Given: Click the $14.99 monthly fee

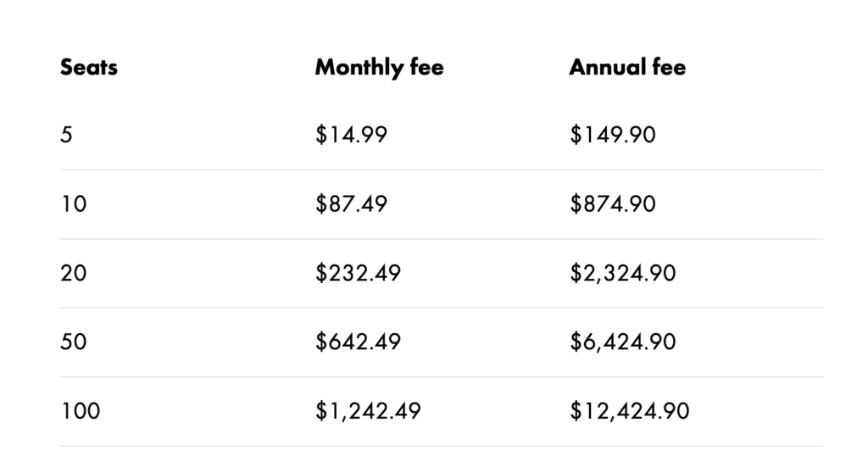Looking at the screenshot, I should (351, 135).
